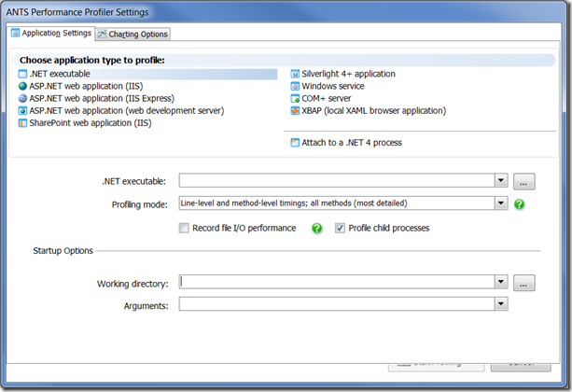Click the Profiling mode selected value text
Viewport: 572px width, 392px height.
coord(294,203)
